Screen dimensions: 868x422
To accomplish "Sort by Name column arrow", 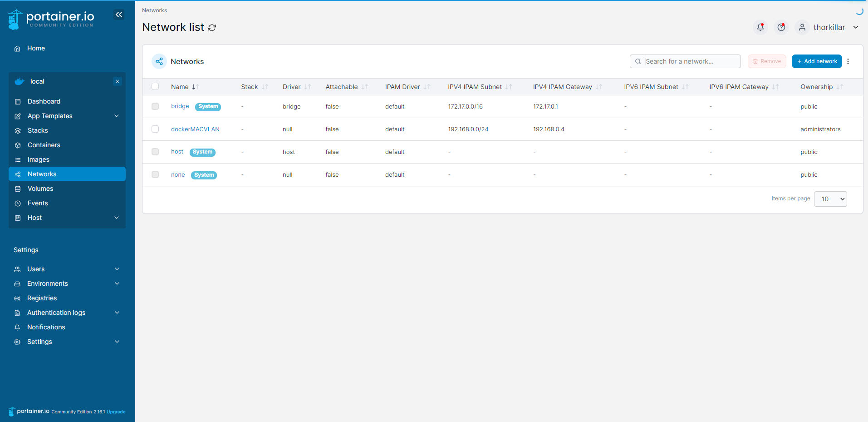I will [x=196, y=87].
